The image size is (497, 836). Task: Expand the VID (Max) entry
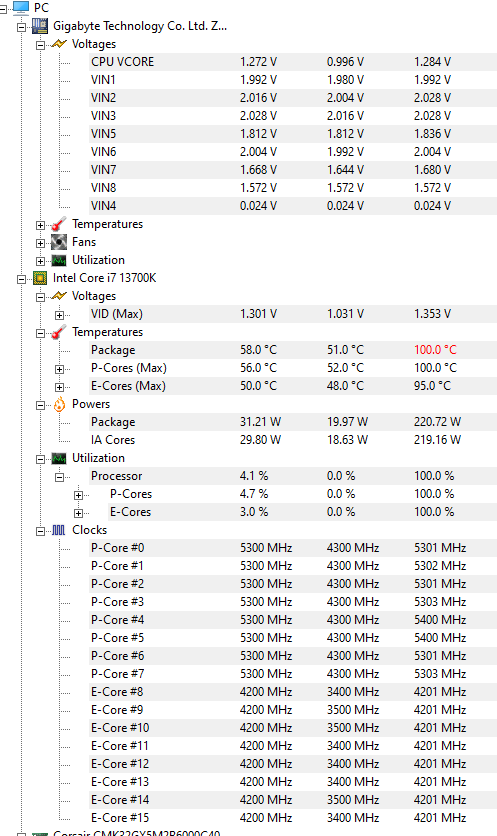[60, 315]
